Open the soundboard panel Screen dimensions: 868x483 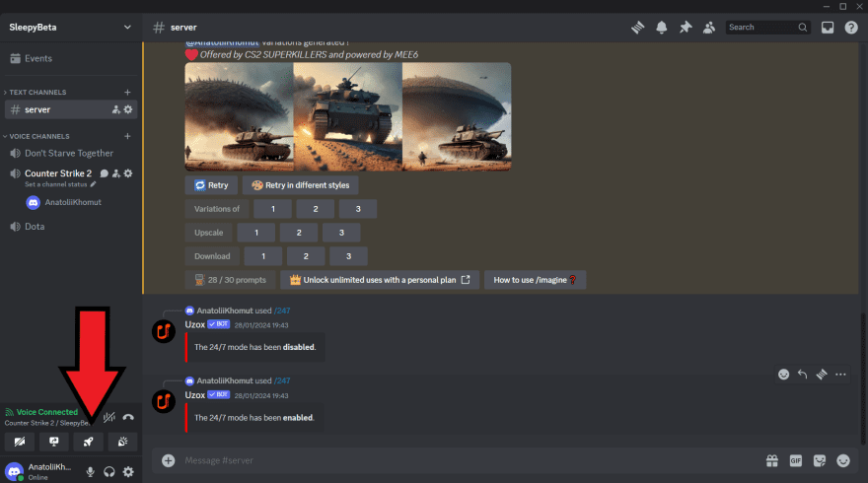coord(122,442)
